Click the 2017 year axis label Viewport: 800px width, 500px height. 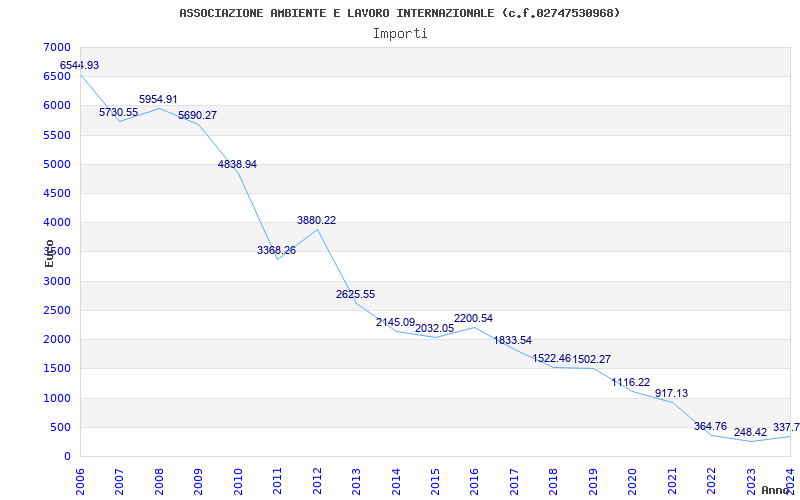[x=514, y=481]
